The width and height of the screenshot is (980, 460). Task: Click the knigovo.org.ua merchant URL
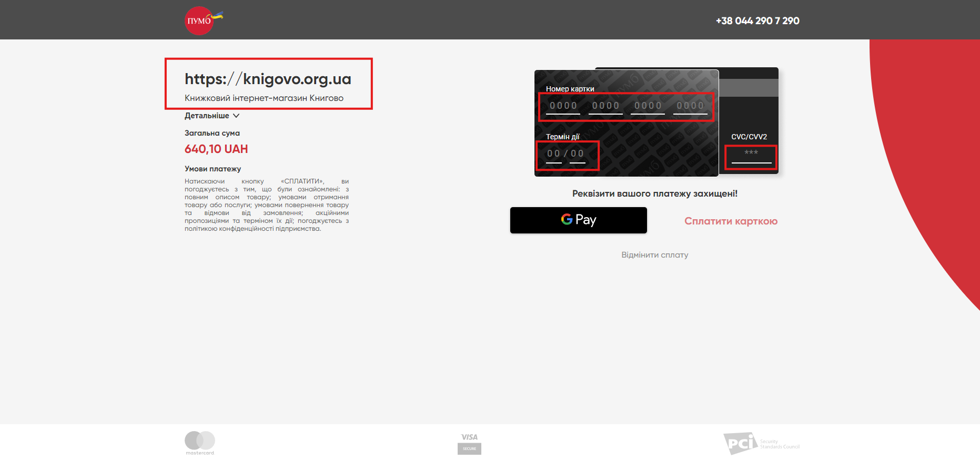[x=268, y=79]
